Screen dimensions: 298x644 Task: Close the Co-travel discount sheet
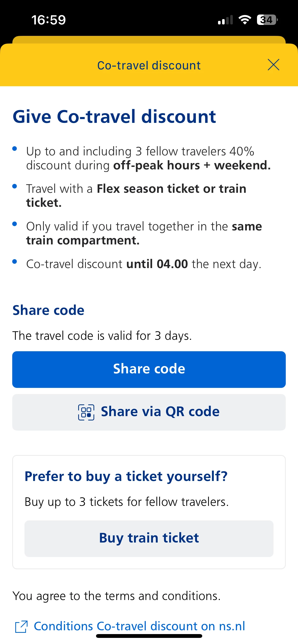(274, 65)
